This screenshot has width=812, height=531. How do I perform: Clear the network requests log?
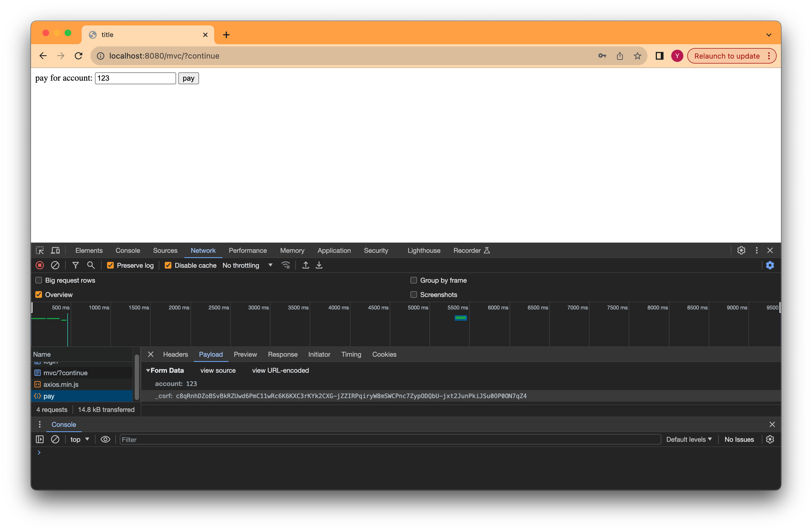(55, 265)
